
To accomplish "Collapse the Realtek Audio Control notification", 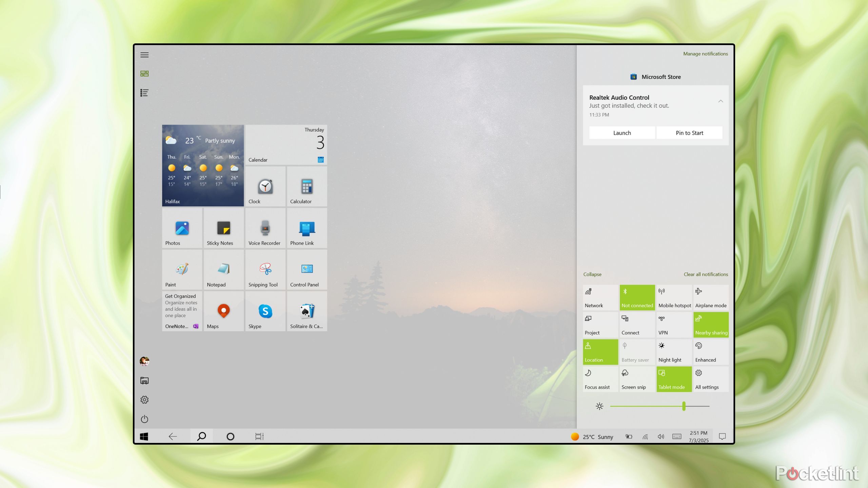I will pyautogui.click(x=721, y=101).
